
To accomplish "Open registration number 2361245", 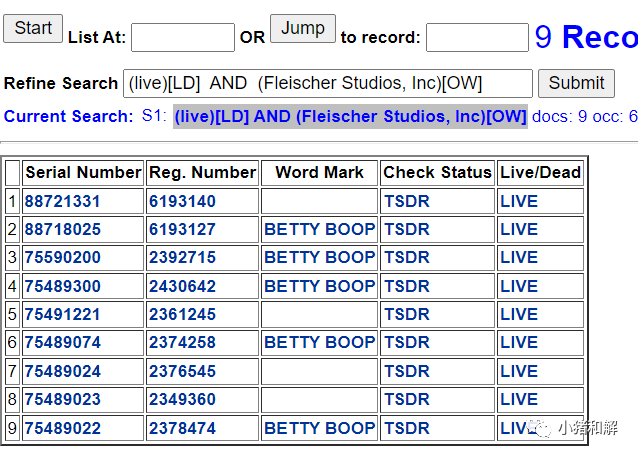I will [182, 314].
